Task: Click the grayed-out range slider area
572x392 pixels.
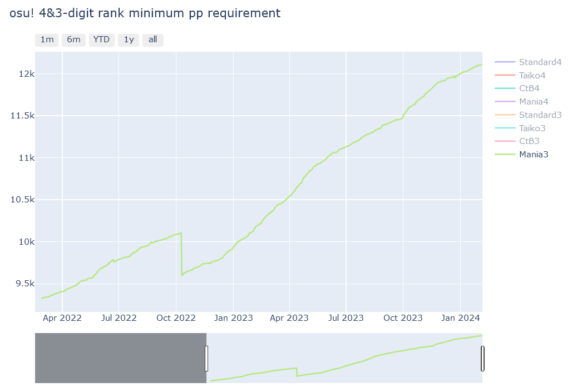Action: [x=120, y=358]
